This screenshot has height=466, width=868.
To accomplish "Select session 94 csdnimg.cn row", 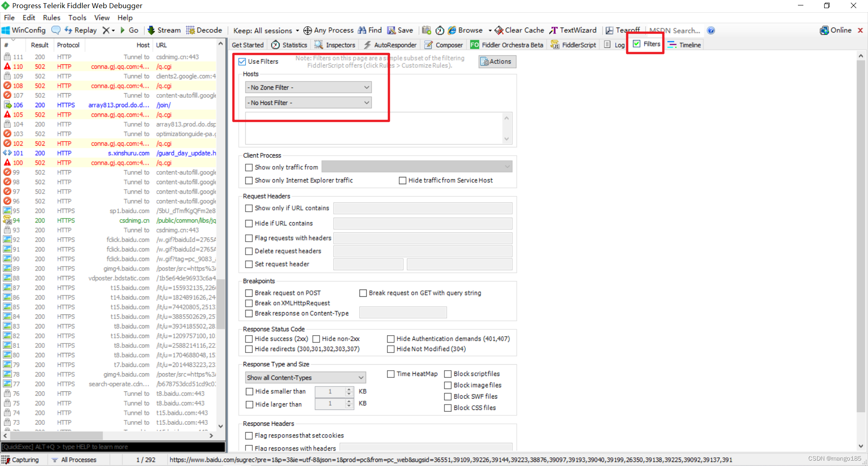I will [x=108, y=221].
